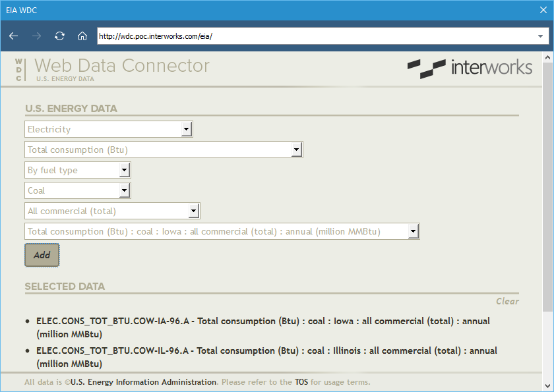The width and height of the screenshot is (554, 392).
Task: Open the Electricity category dropdown
Action: [x=108, y=129]
